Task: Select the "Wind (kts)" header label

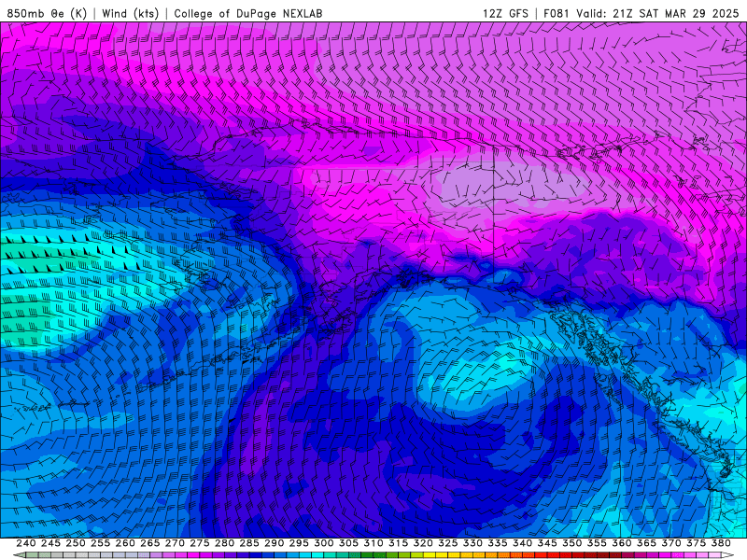Action: point(131,13)
